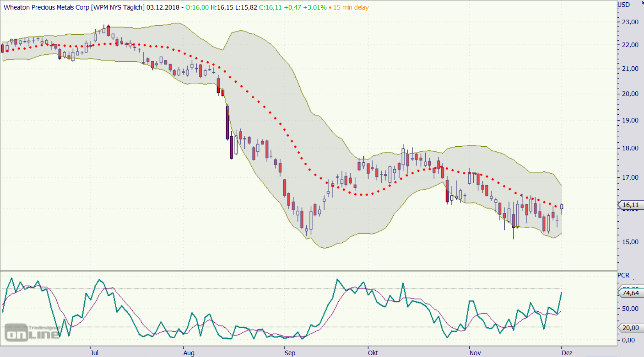Click the 20,00 label on the PCR axis
The height and width of the screenshot is (357, 644).
[x=631, y=328]
